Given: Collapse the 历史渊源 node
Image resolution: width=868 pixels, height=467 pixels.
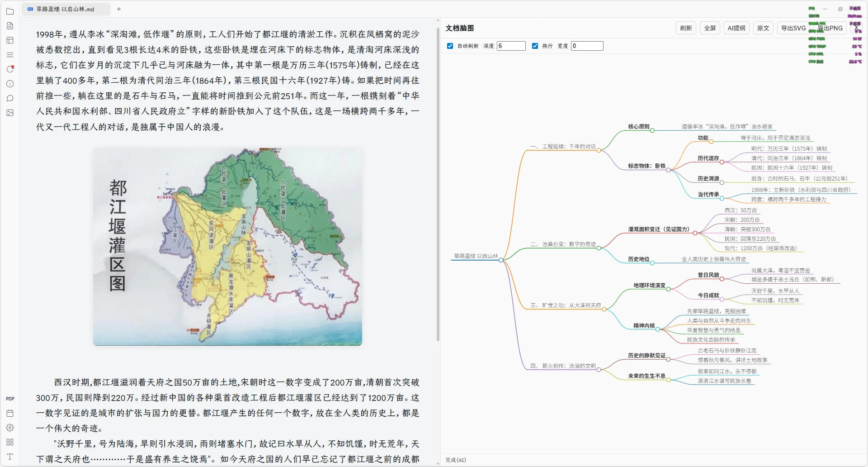Looking at the screenshot, I should click(722, 182).
